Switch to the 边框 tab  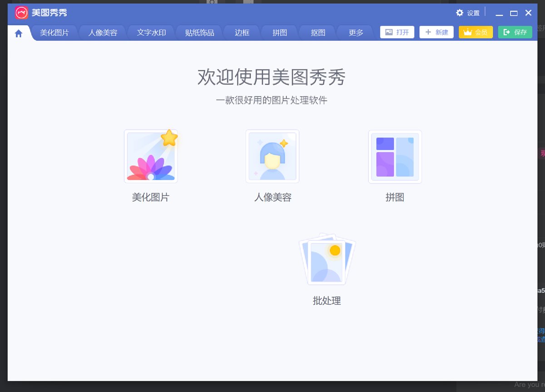click(242, 33)
